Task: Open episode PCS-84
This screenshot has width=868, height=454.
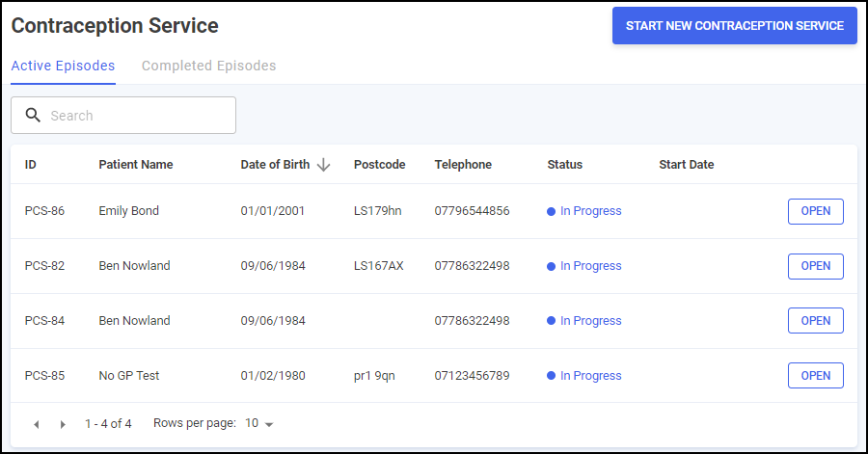Action: pyautogui.click(x=815, y=321)
